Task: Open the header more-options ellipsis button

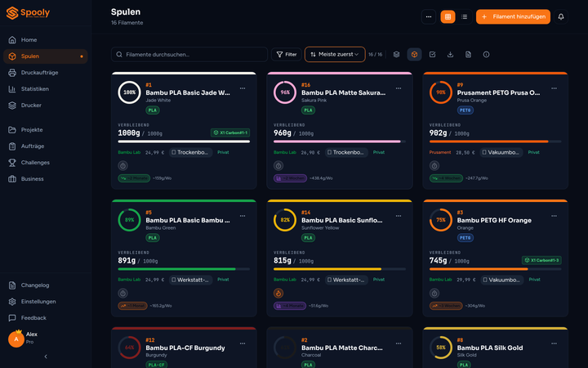Action: click(x=429, y=17)
